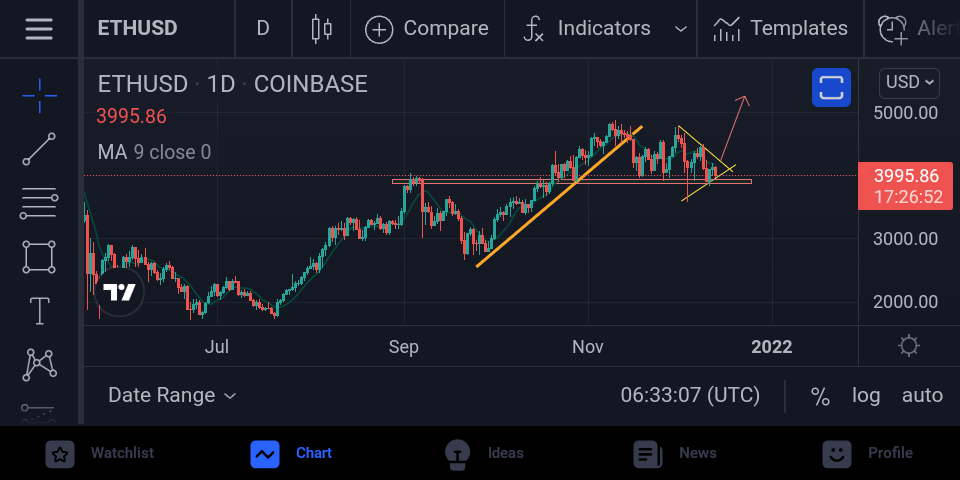The height and width of the screenshot is (480, 960).
Task: Select the crosshair cursor tool
Action: [39, 96]
